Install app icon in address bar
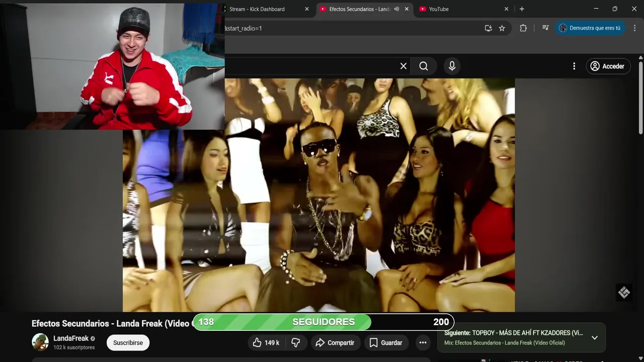644x362 pixels. click(x=488, y=28)
